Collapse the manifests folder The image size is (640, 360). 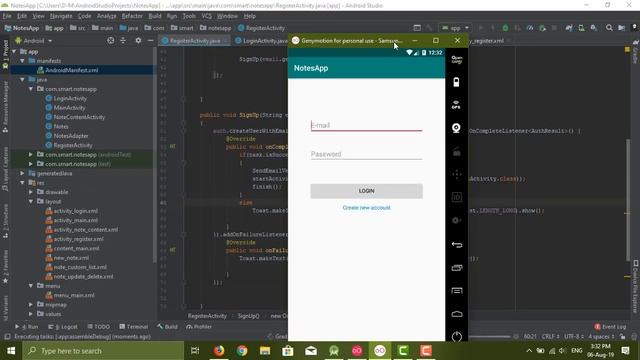point(22,61)
